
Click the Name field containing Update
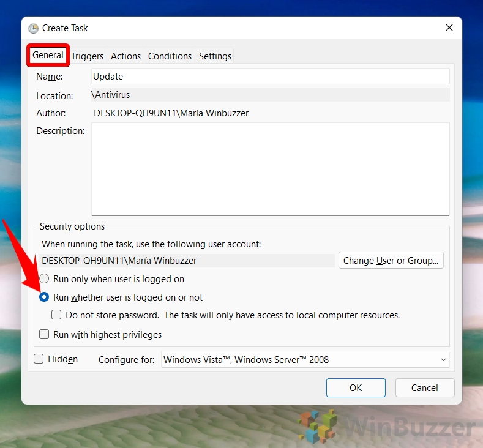coord(271,77)
